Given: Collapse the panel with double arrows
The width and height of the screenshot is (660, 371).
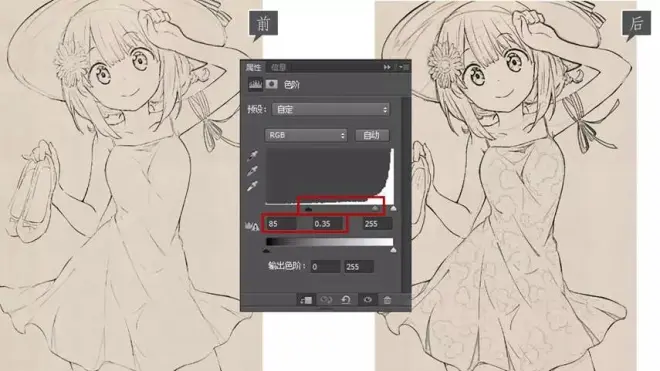Looking at the screenshot, I should tap(387, 67).
